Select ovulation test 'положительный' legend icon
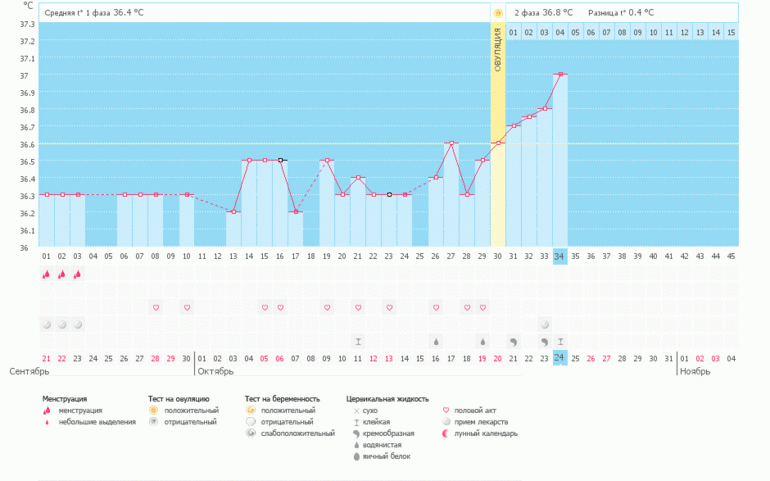770x481 pixels. (153, 410)
